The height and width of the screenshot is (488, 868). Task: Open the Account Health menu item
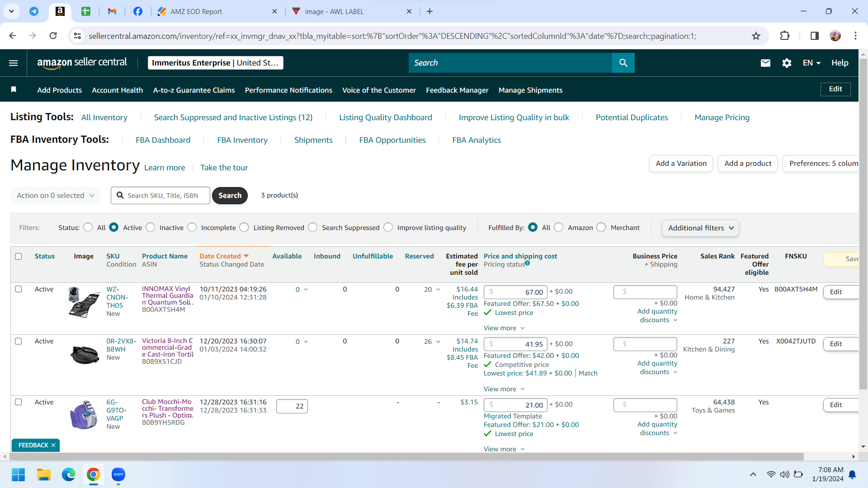[x=117, y=90]
